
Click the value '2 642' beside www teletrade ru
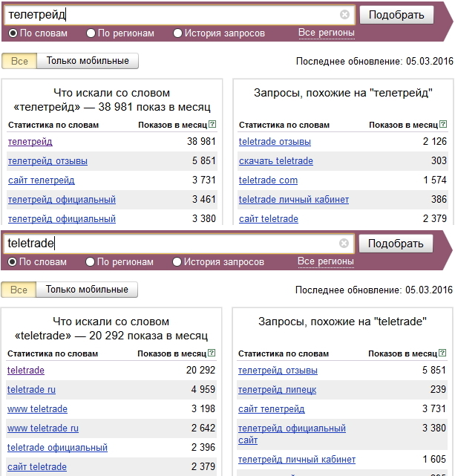[203, 428]
